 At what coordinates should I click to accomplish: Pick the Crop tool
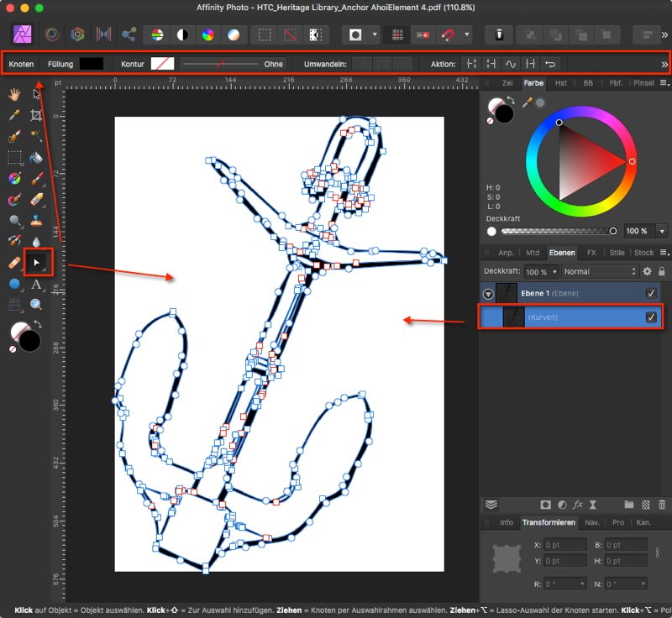[x=36, y=117]
